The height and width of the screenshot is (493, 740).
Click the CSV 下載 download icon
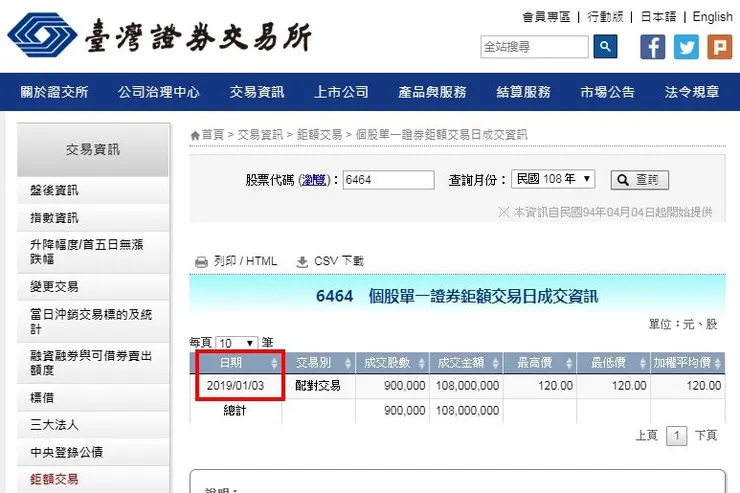(302, 262)
